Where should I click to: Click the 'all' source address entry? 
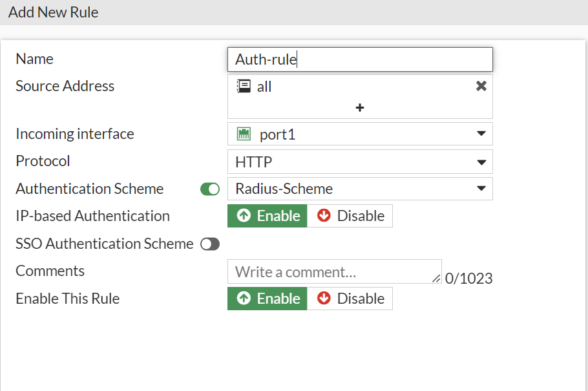click(x=264, y=87)
